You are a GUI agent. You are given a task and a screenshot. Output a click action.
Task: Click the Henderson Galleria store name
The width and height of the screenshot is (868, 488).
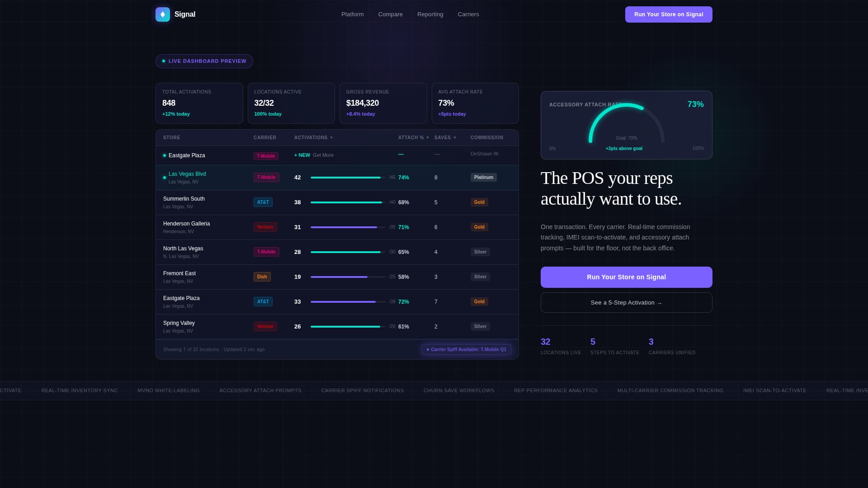[186, 224]
